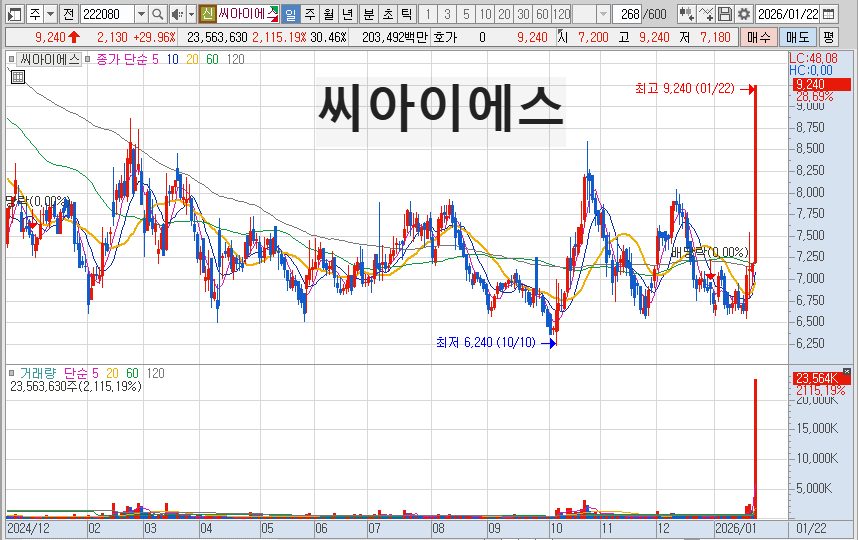Screen dimensions: 858x540
Task: Switch to the 년 (yearly) chart period
Action: 347,14
